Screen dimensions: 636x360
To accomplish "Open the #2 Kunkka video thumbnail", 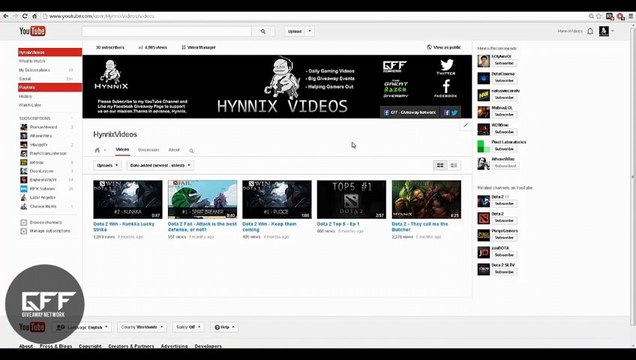I will click(128, 199).
